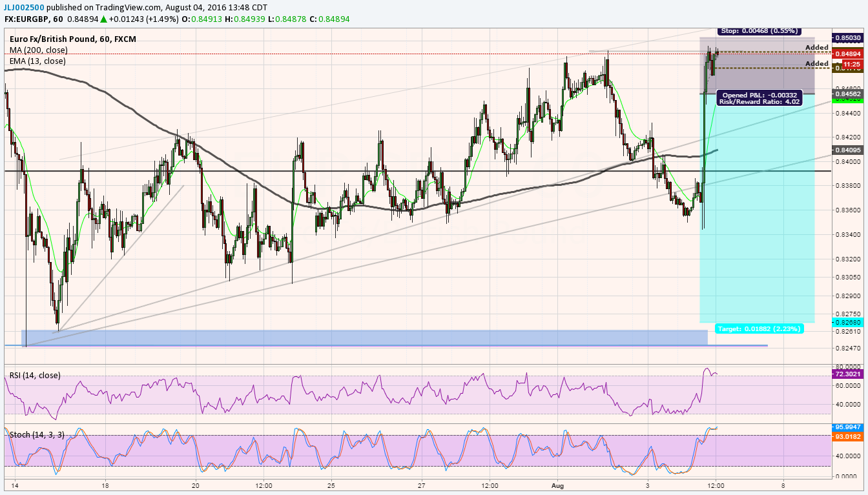Click the blue 95.9947 Stoch value tag
This screenshot has height=495, width=868.
coord(847,427)
